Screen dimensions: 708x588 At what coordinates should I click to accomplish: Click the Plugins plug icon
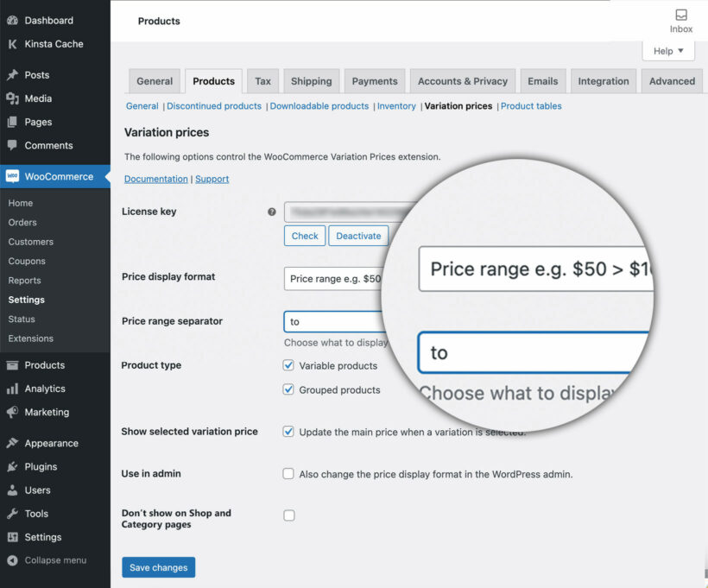13,466
